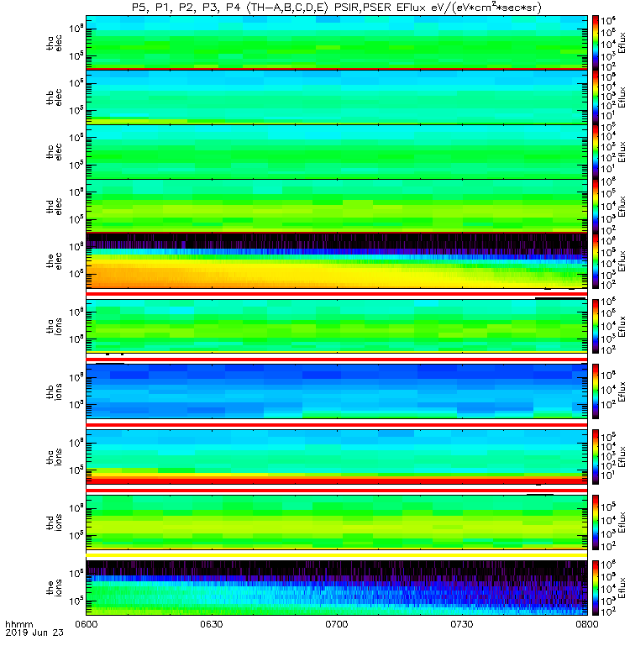Click the plot title starting with 'P5, P1, P2'
This screenshot has width=630, height=672.
point(337,8)
